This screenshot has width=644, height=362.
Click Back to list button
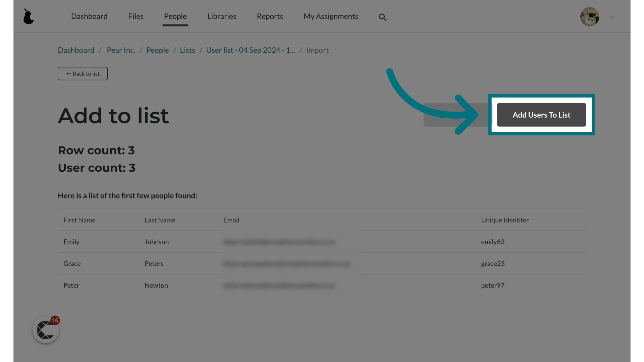coord(83,73)
